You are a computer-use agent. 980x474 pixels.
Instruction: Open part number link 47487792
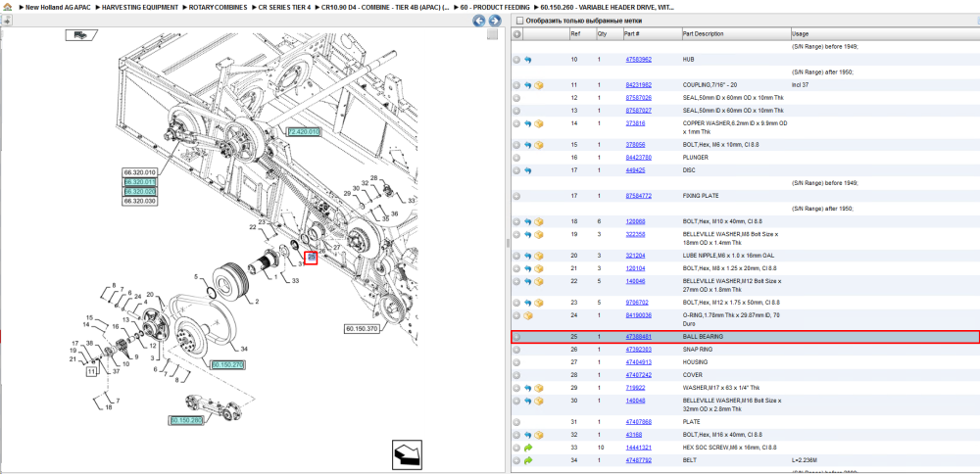click(639, 460)
